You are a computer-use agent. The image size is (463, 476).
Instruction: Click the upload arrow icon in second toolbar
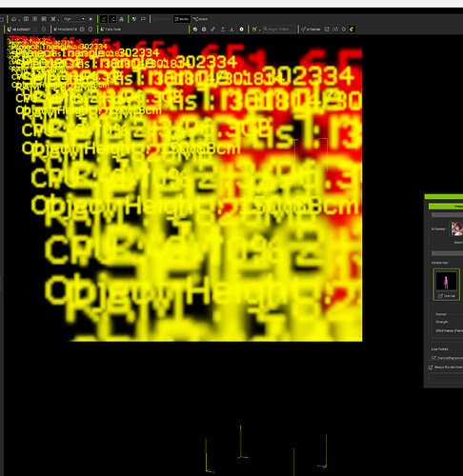pyautogui.click(x=223, y=30)
